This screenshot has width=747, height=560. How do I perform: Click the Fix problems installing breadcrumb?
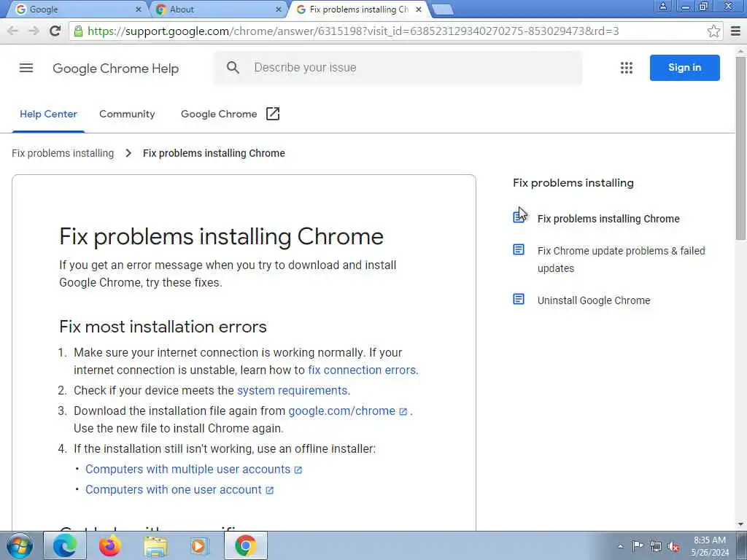(63, 153)
